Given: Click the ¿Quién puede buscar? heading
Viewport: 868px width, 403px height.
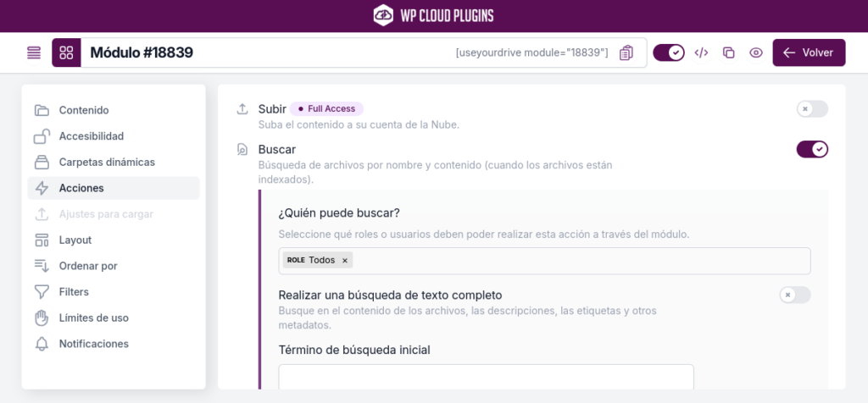Looking at the screenshot, I should pos(339,213).
